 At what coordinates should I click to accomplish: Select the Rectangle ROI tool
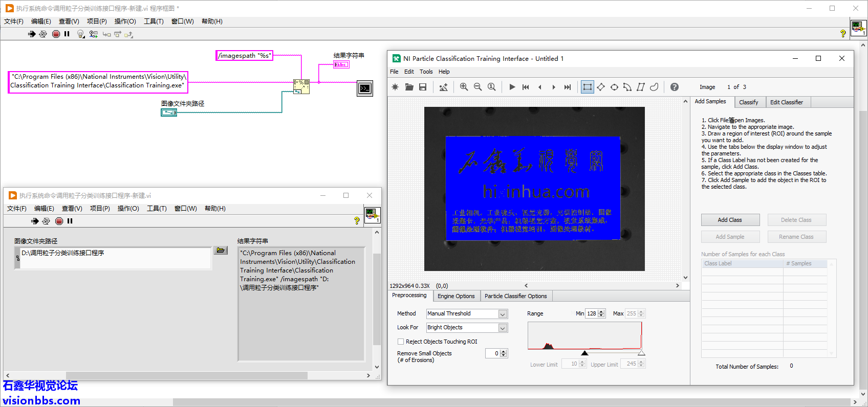coord(587,87)
